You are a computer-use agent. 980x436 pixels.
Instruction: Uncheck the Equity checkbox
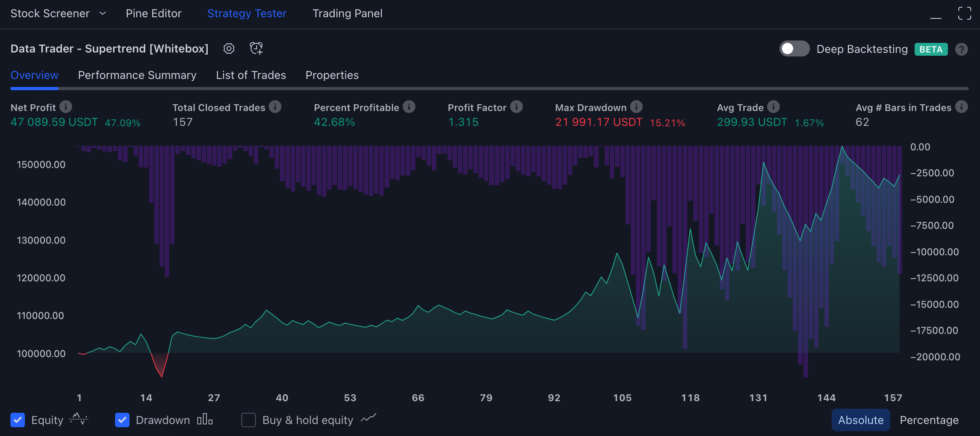click(18, 420)
